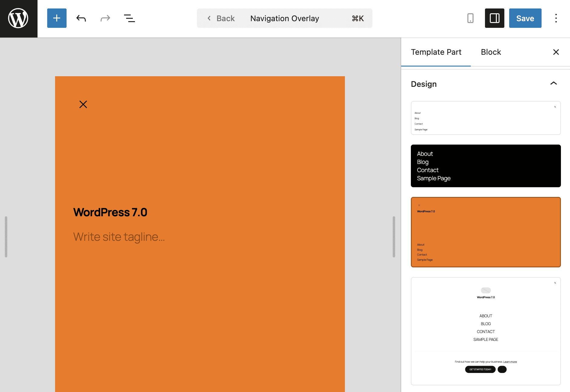Switch to the Block tab
Image resolution: width=570 pixels, height=392 pixels.
tap(491, 52)
